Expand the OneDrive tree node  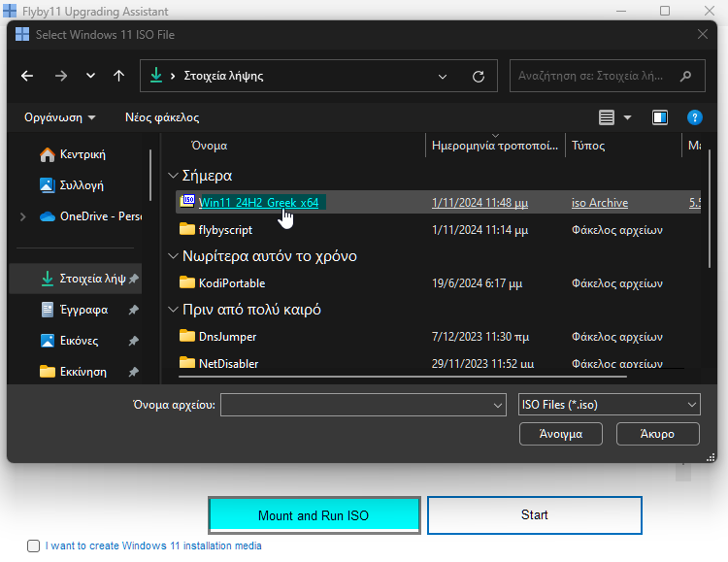(22, 216)
